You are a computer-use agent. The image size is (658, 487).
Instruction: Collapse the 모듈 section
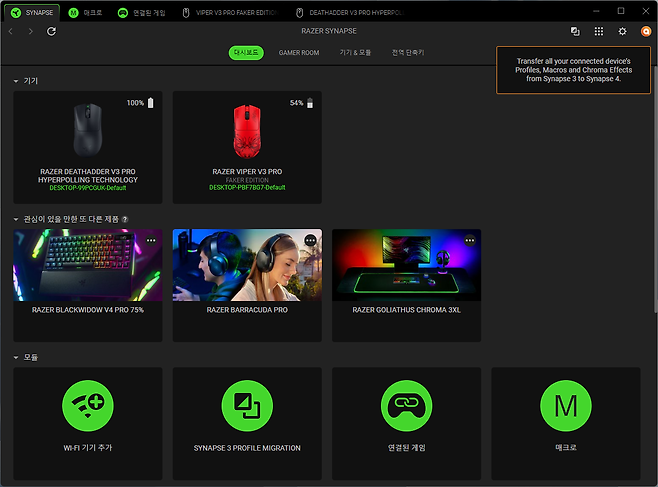16,357
